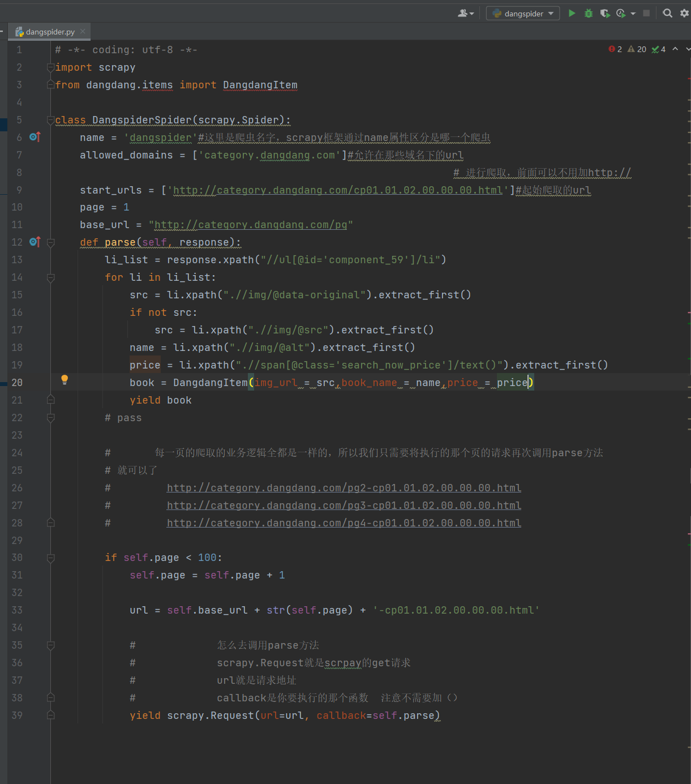This screenshot has height=784, width=691.
Task: Click the '# -*- coding: utf-8 -*-' comment
Action: 126,50
